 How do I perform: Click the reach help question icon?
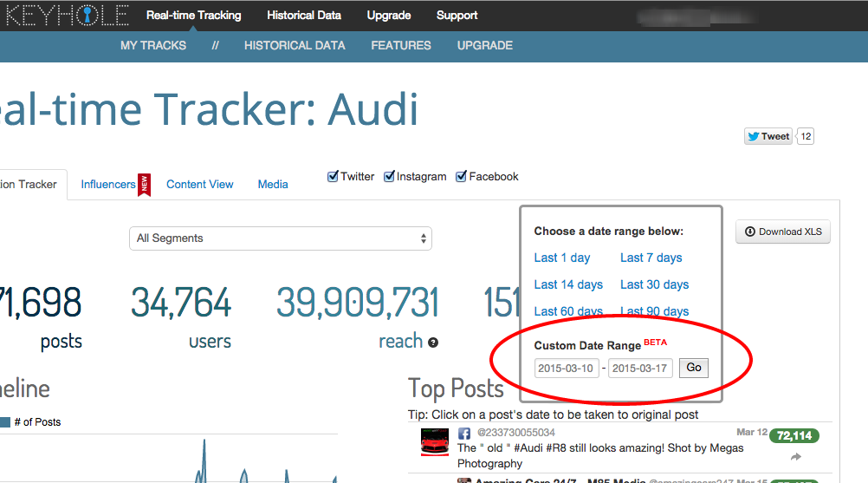coord(433,343)
